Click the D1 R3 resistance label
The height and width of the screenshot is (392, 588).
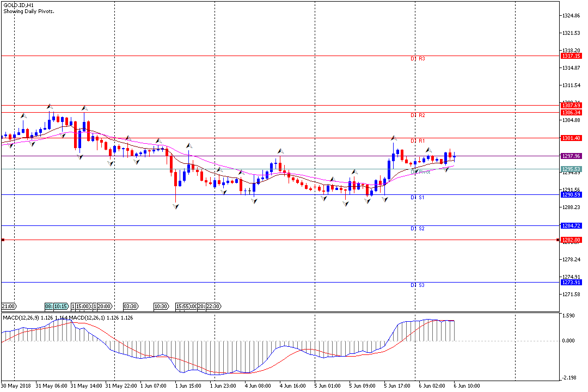tap(418, 59)
